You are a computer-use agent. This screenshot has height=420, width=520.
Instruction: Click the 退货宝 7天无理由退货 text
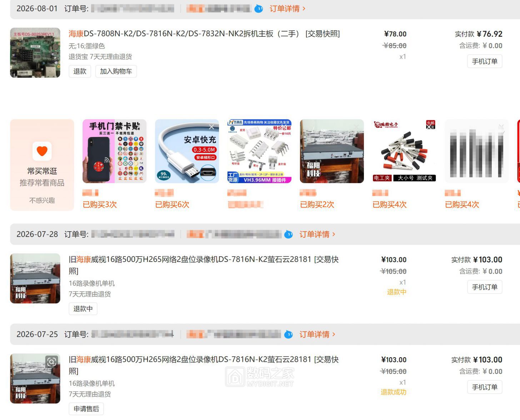pyautogui.click(x=100, y=57)
